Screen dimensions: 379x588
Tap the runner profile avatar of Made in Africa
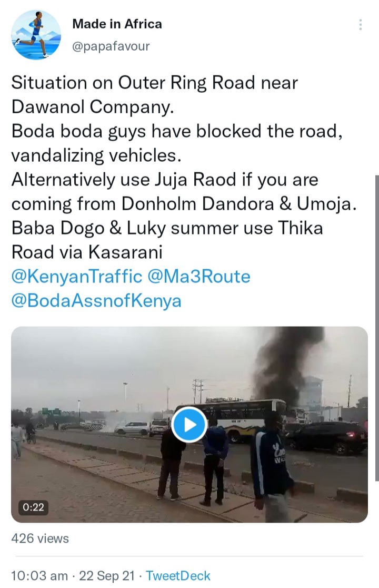36,34
